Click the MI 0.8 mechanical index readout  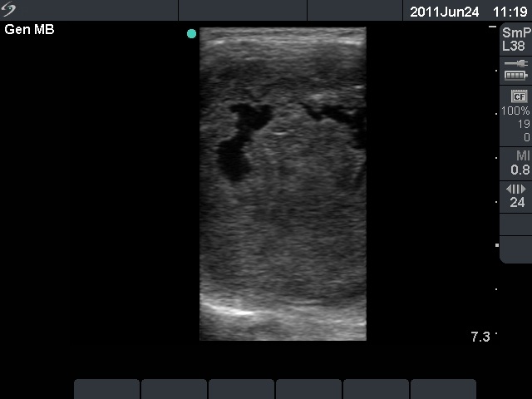click(520, 163)
